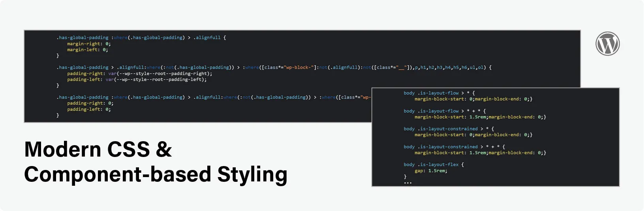644x211 pixels.
Task: Click the padding-left var(--wp--style--root--padding-left) line
Action: pyautogui.click(x=137, y=79)
